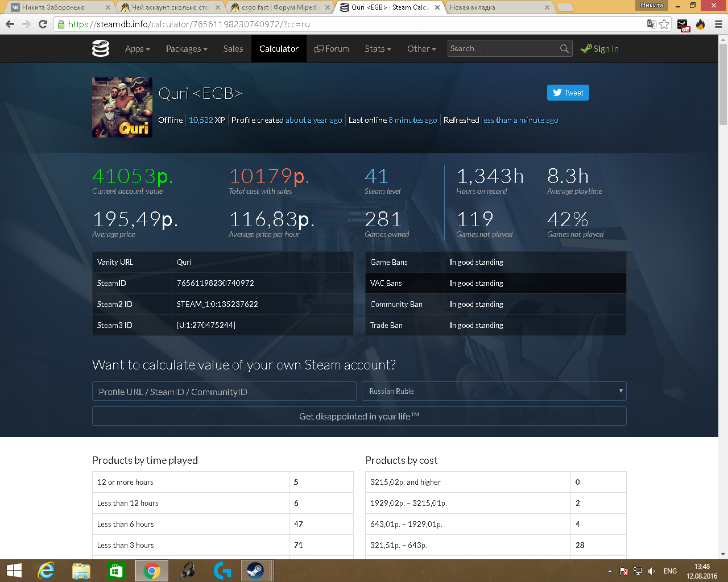Close the Новая вкладка tab
The image size is (728, 582).
(547, 7)
